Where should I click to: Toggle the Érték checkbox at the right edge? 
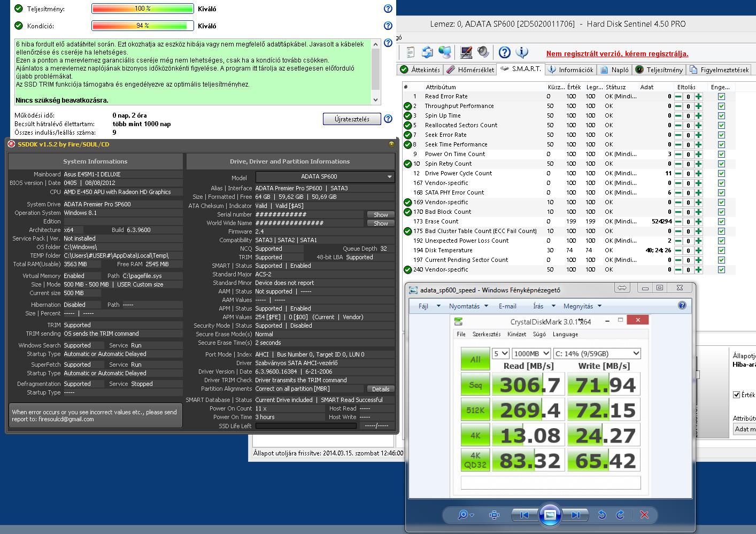(x=736, y=395)
